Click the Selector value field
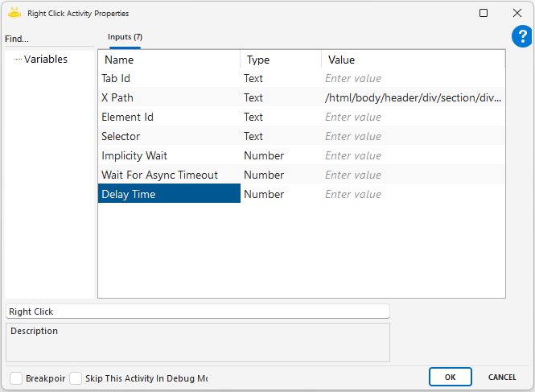This screenshot has width=535, height=392. [x=413, y=137]
